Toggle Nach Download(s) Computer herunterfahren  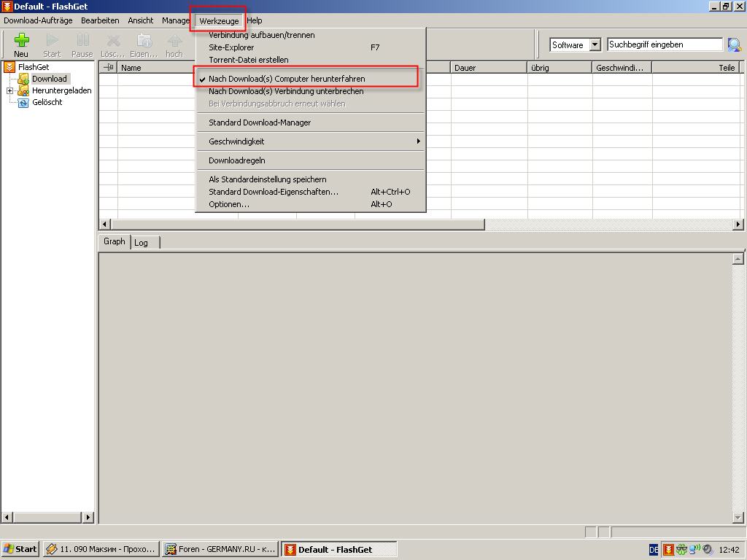[311, 79]
